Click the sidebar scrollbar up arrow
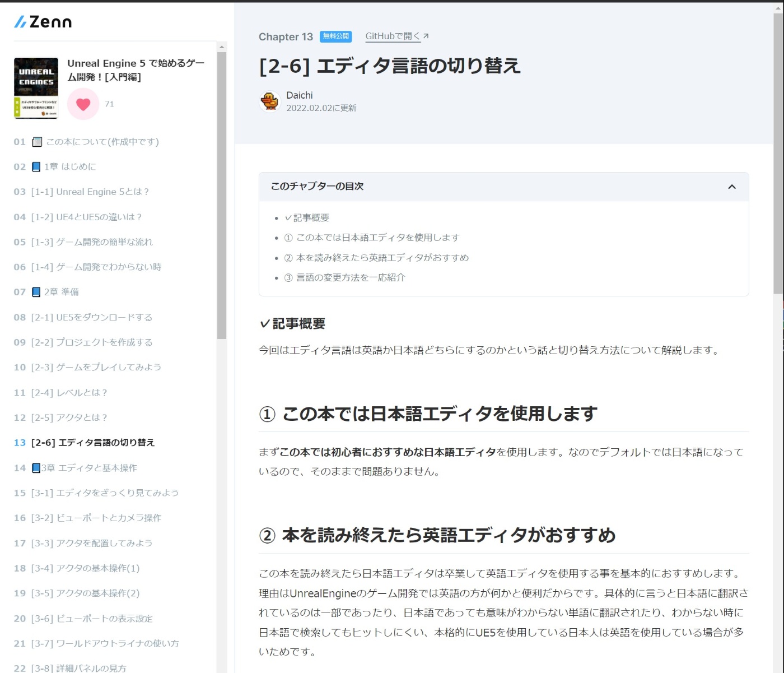The image size is (784, 673). pos(222,47)
